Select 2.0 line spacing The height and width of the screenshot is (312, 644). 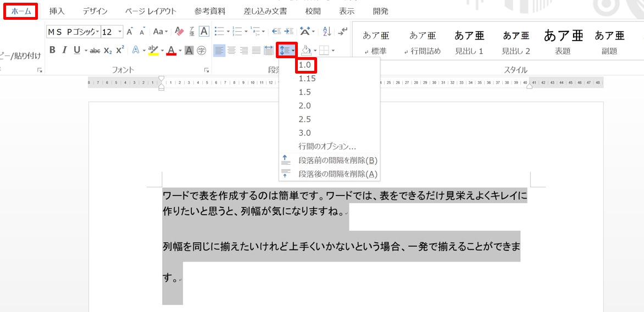pyautogui.click(x=329, y=105)
